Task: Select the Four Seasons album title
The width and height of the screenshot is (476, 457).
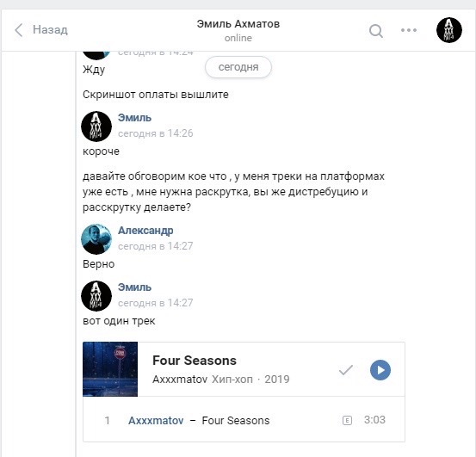Action: pos(195,361)
